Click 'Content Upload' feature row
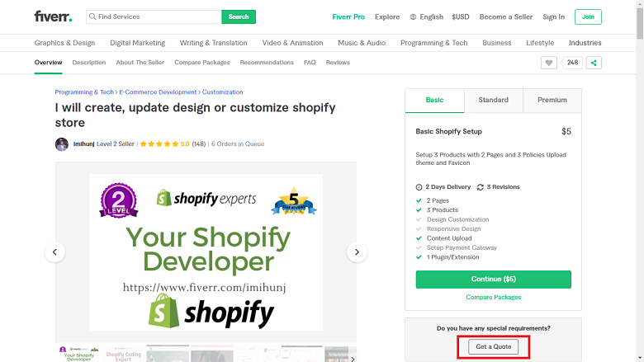The height and width of the screenshot is (362, 644). point(444,238)
